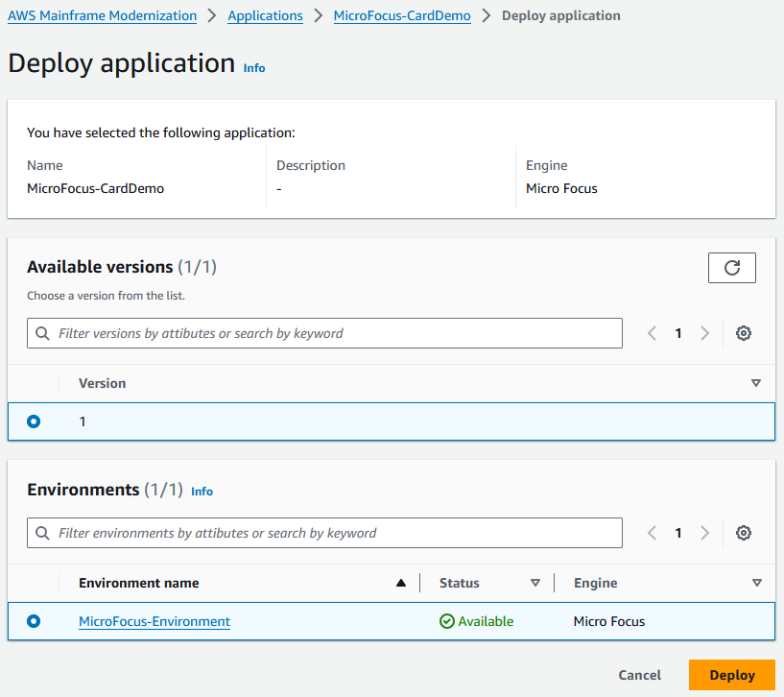Click the search magnifier in versions filter
784x697 pixels.
point(42,333)
